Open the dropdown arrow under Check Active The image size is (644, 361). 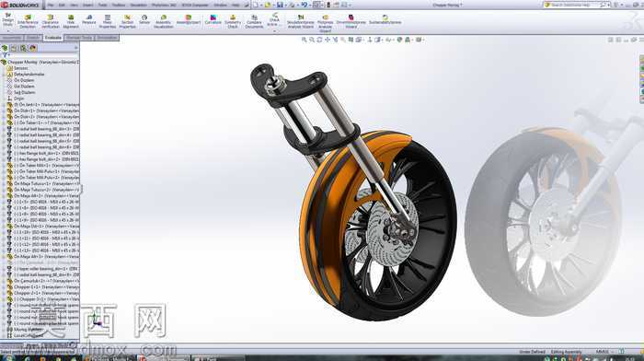tap(274, 30)
